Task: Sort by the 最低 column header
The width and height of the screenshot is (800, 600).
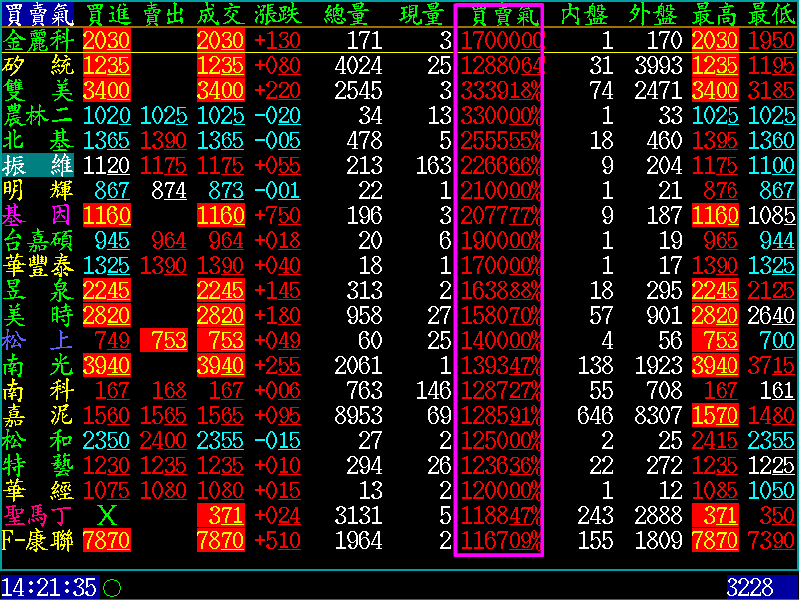Action: 771,14
